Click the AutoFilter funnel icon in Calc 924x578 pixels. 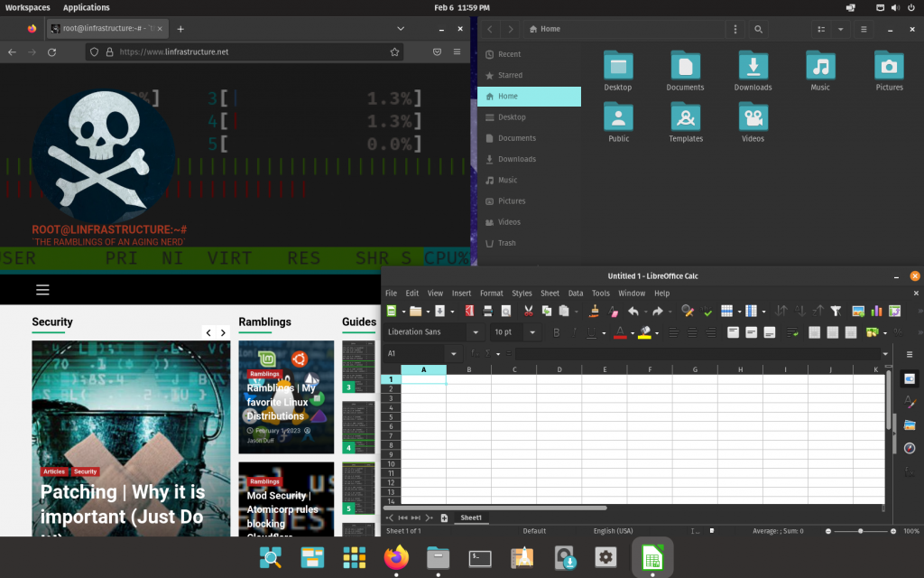click(836, 311)
